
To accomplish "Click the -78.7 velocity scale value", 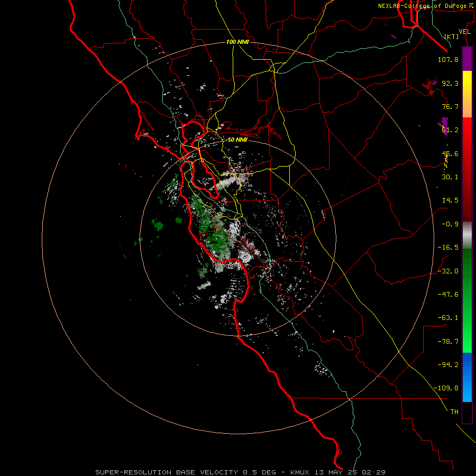I will (x=448, y=342).
